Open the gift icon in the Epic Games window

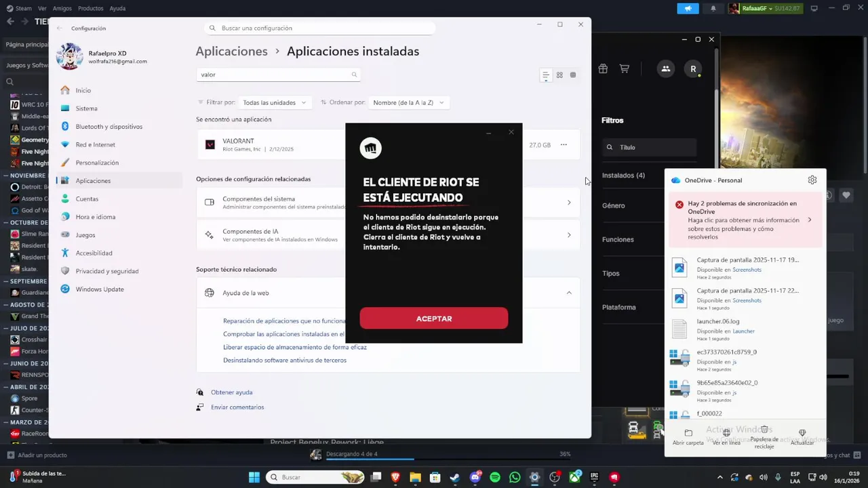(603, 68)
